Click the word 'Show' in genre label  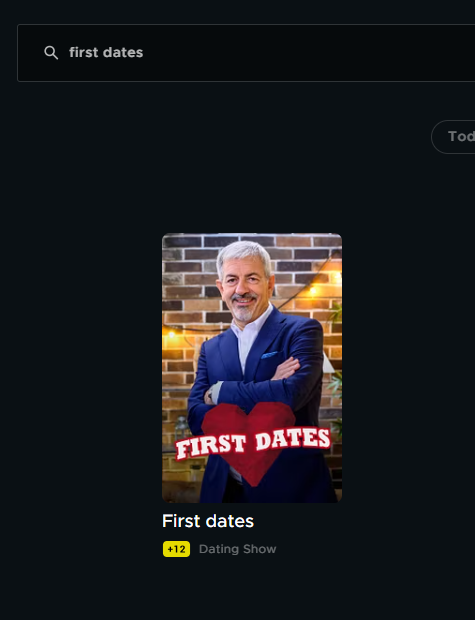coord(259,549)
